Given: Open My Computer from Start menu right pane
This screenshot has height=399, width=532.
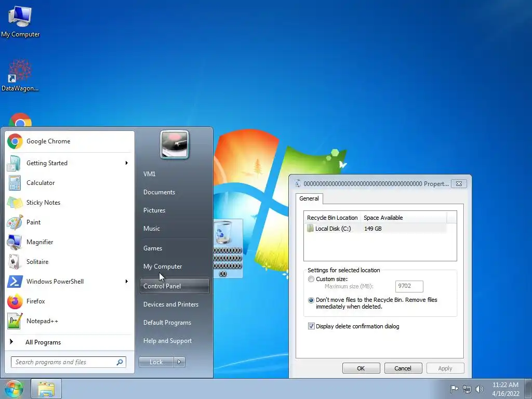Looking at the screenshot, I should pyautogui.click(x=163, y=267).
